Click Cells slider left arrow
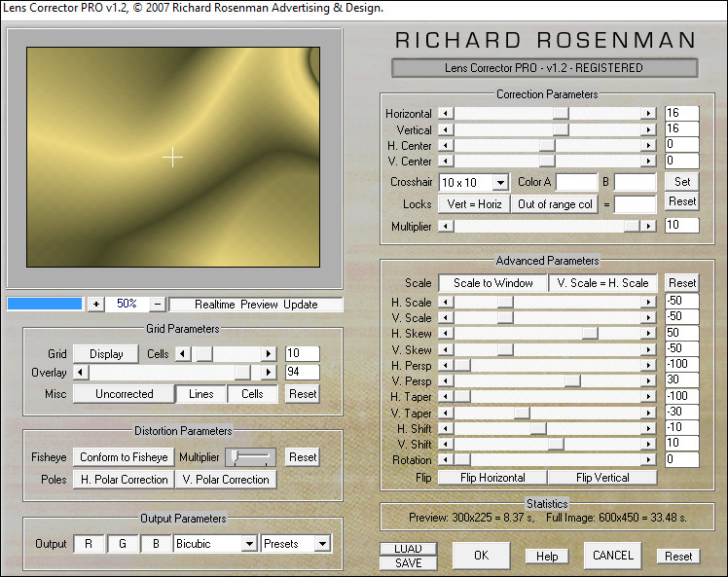Image resolution: width=728 pixels, height=577 pixels. point(183,354)
